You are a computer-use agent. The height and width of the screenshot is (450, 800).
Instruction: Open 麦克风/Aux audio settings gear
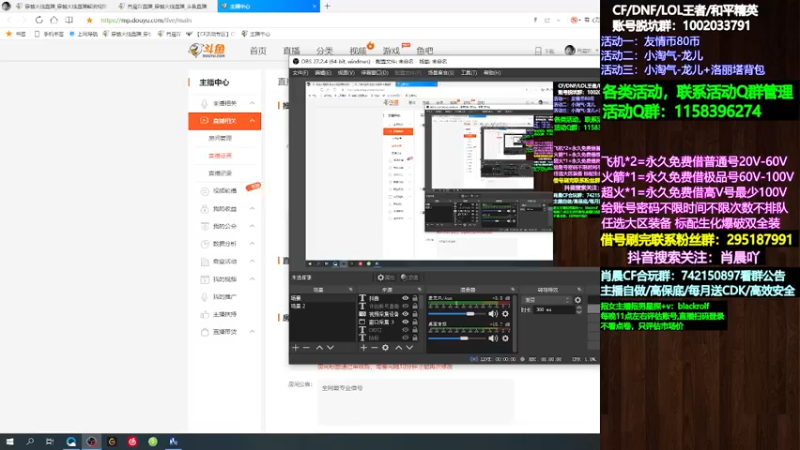click(x=505, y=314)
